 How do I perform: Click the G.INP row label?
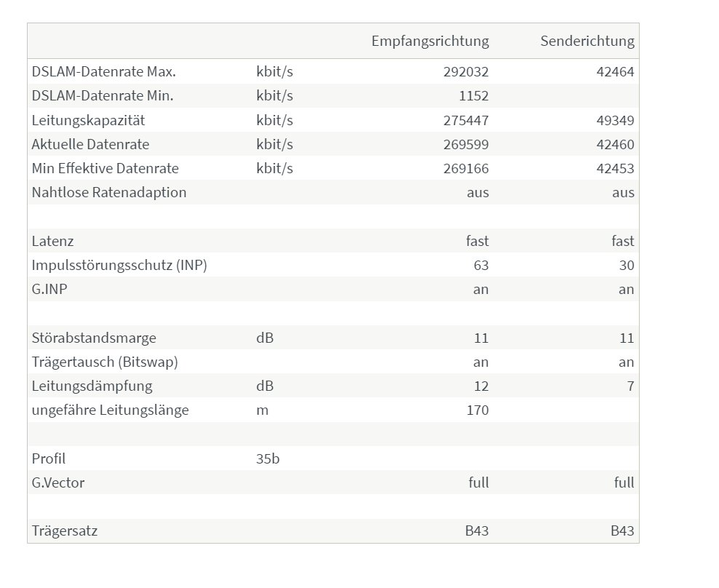coord(49,290)
